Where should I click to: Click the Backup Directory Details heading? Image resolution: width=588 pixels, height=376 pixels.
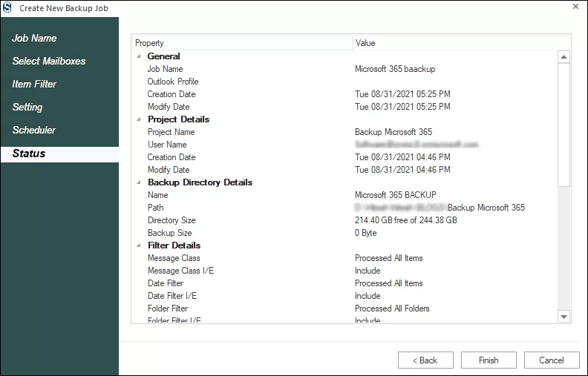pyautogui.click(x=200, y=182)
